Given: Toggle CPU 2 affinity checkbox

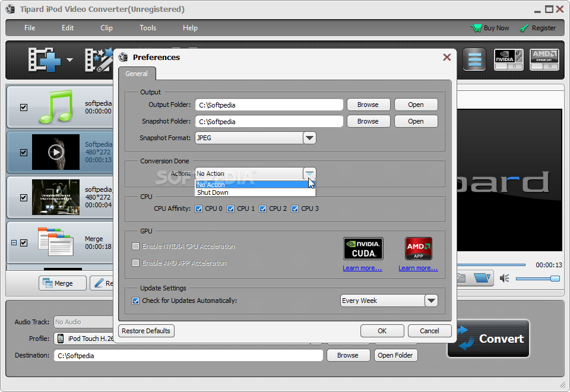Looking at the screenshot, I should 262,208.
